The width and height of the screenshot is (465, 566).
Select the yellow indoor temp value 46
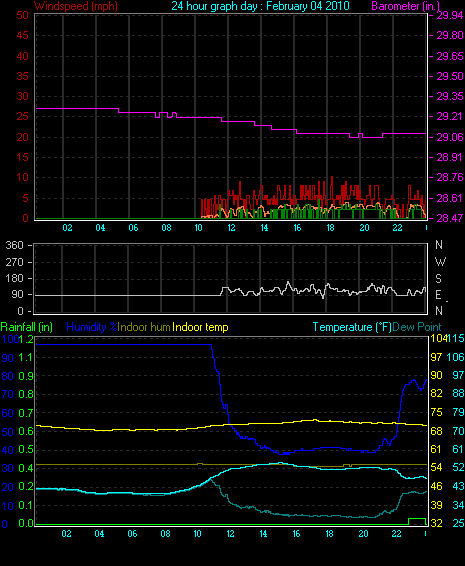(x=436, y=486)
